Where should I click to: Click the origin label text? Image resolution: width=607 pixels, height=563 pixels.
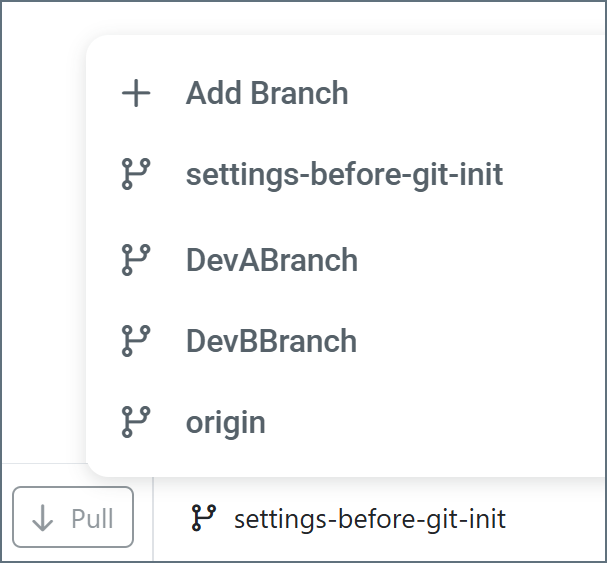tap(226, 422)
